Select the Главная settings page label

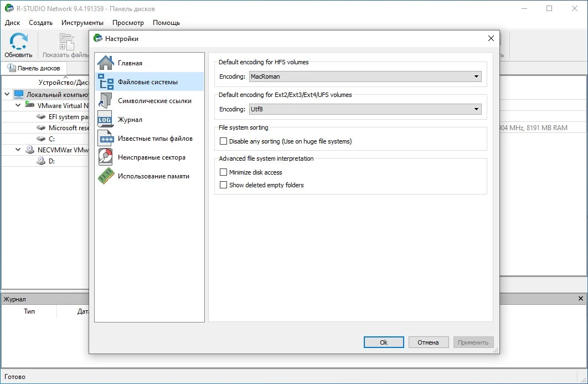click(x=130, y=63)
